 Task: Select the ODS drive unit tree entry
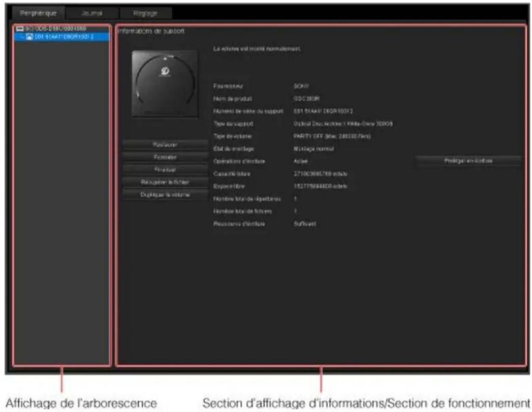tap(56, 29)
